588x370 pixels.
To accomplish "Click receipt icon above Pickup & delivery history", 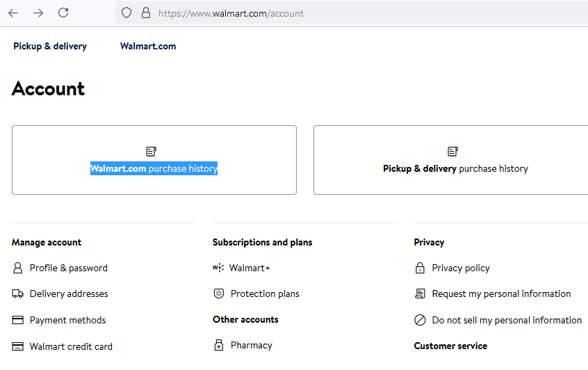I will point(452,152).
